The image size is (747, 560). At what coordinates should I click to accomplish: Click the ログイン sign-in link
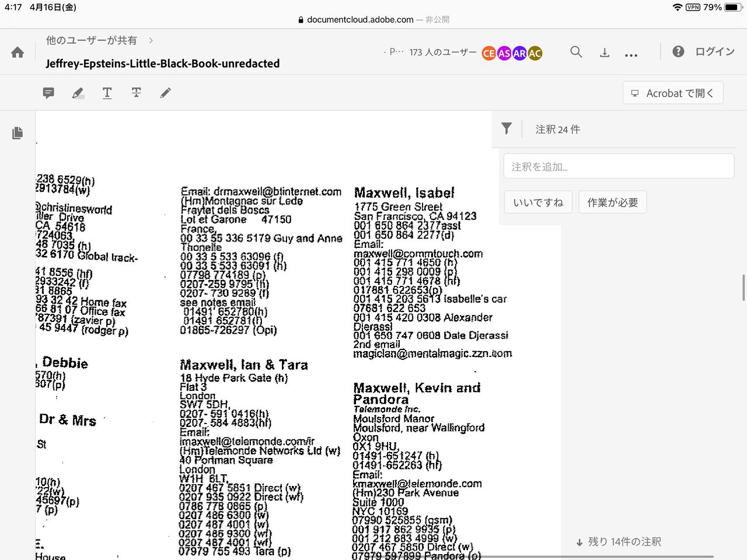point(715,51)
